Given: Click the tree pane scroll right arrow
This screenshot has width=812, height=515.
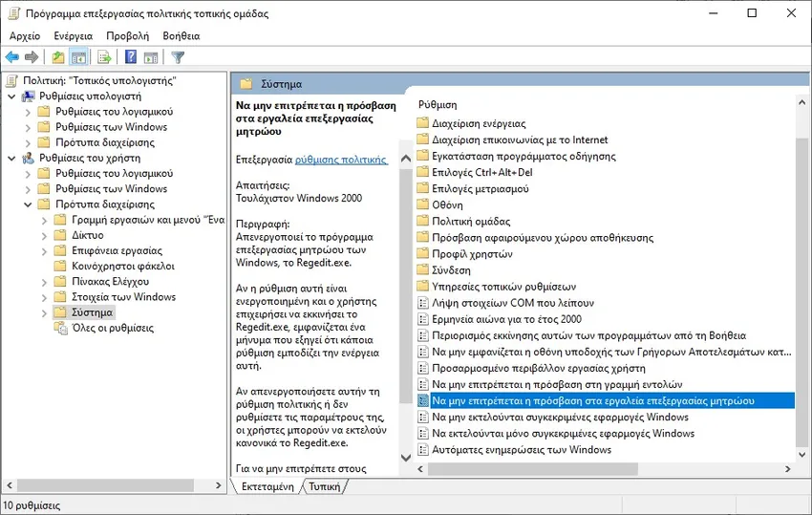Looking at the screenshot, I should (218, 485).
